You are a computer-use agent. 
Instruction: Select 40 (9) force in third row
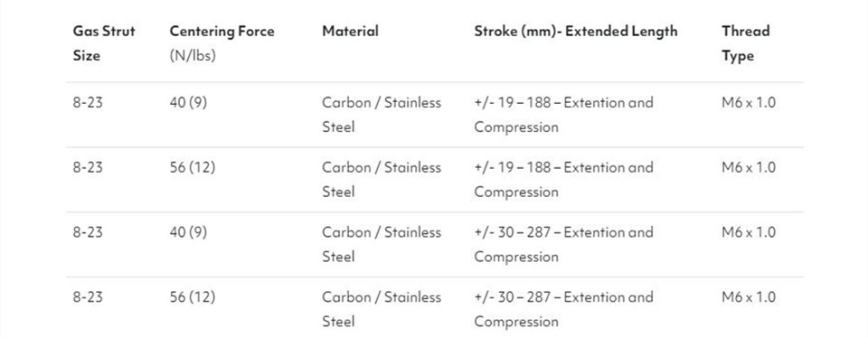(x=188, y=232)
